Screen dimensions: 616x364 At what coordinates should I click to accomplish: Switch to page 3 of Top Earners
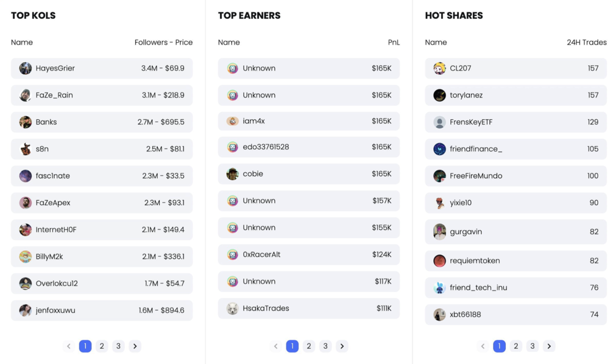coord(325,346)
